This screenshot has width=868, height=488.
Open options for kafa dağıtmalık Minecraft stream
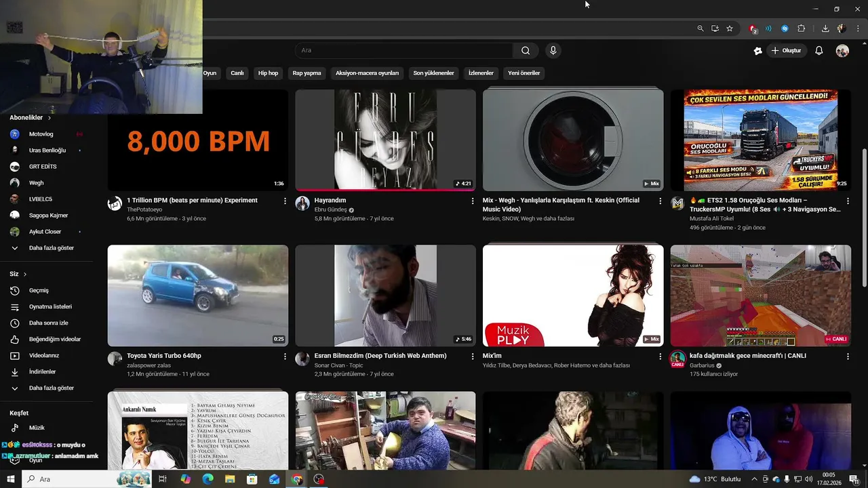point(848,356)
